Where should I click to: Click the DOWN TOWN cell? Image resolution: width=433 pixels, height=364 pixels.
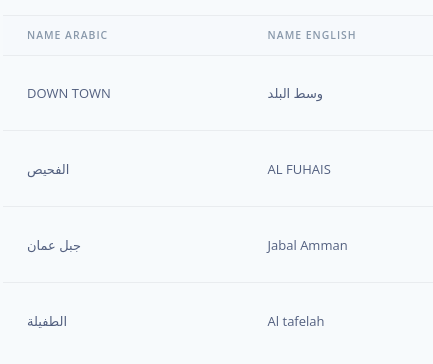69,94
